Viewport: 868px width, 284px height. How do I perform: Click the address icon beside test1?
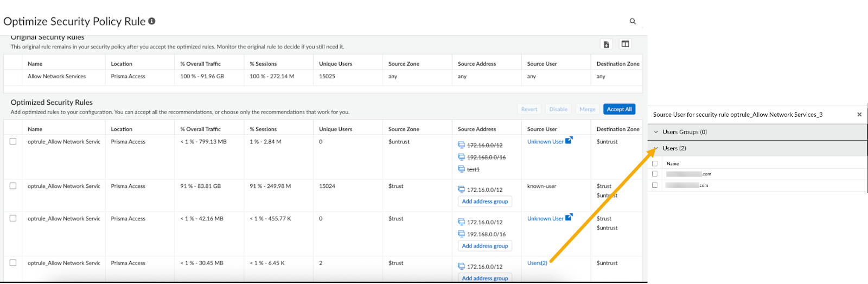[461, 169]
